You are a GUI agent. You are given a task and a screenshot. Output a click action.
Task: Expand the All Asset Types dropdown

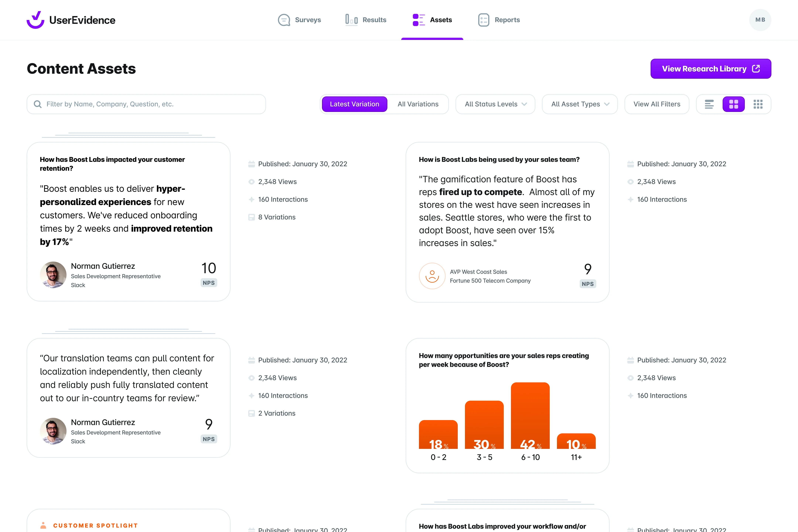tap(579, 104)
